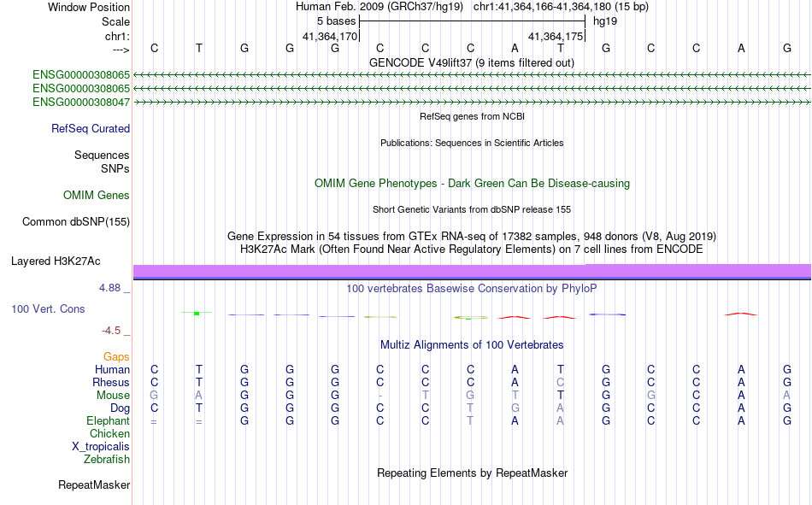Screen dimensions: 812x505
Task: Open the GTEx Gene Expression track title
Action: pos(472,236)
